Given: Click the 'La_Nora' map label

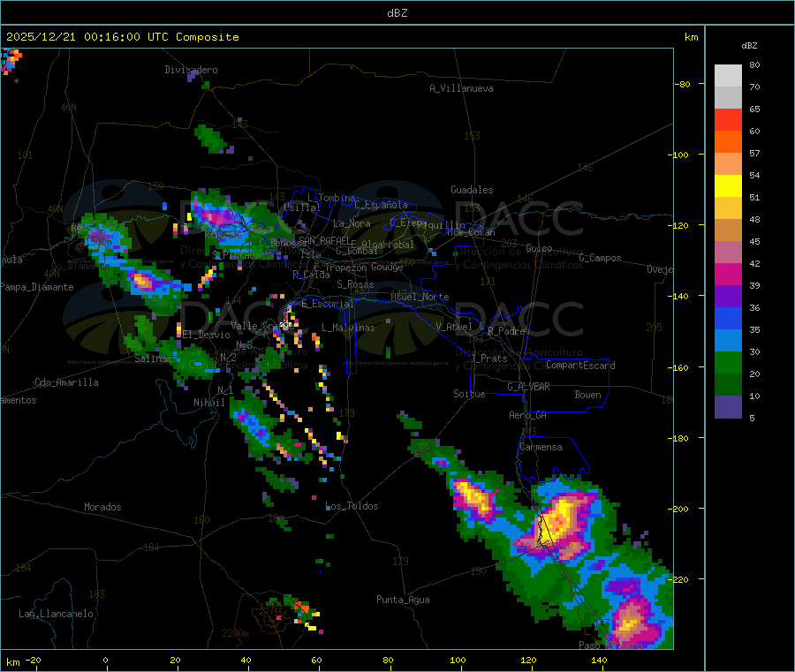Looking at the screenshot, I should [x=352, y=223].
